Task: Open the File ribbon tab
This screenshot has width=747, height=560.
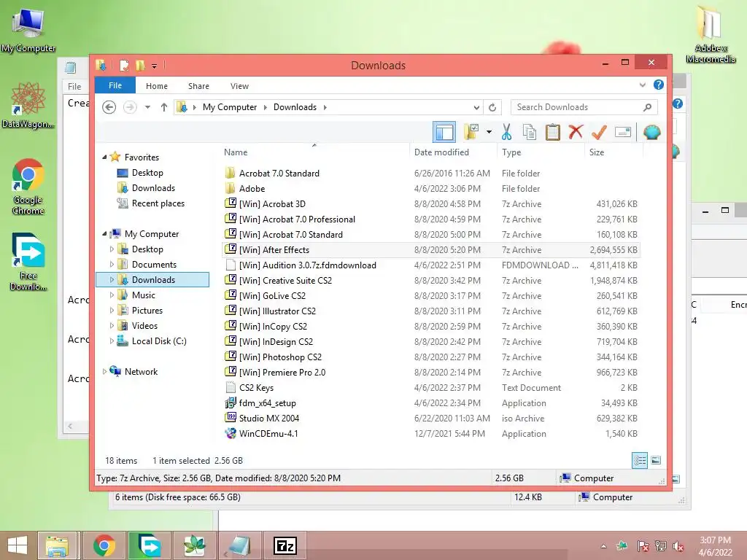Action: click(115, 86)
